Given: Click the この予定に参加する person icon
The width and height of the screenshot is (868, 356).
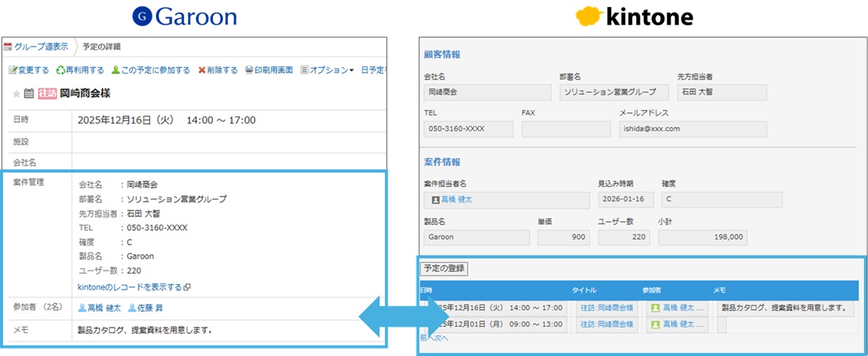Looking at the screenshot, I should point(115,70).
